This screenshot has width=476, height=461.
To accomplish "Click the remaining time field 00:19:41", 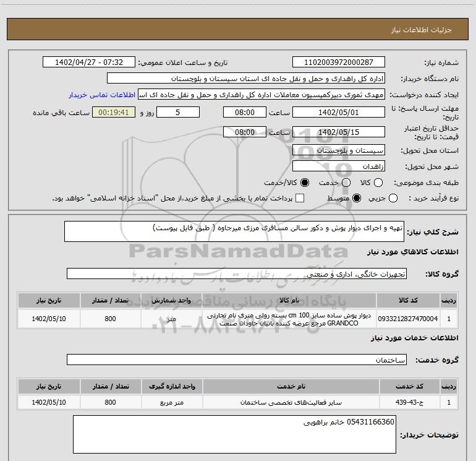I will point(114,112).
